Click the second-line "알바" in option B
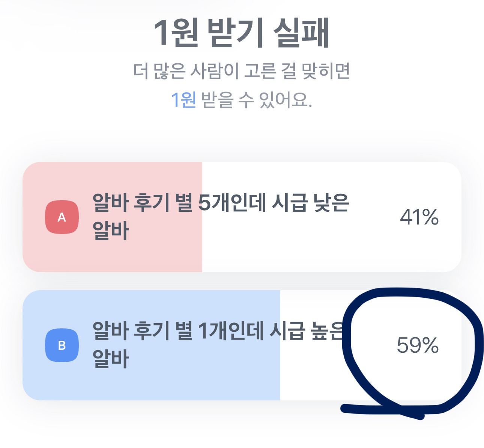Screen dimensions: 484x448 111,359
